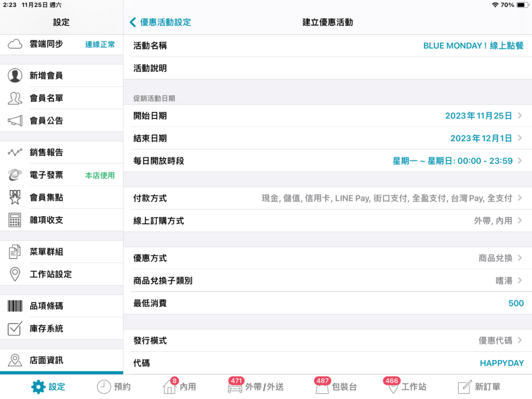
Task: Switch to the 內用 tab
Action: [179, 387]
